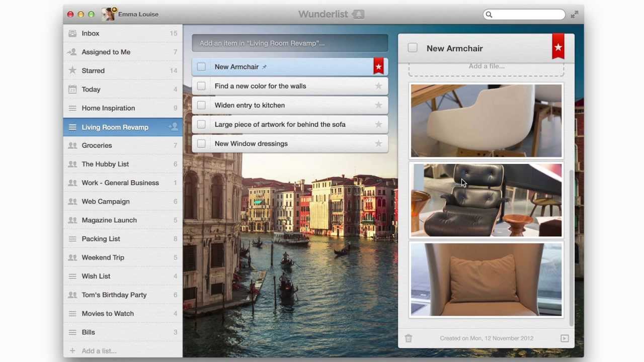Star the Widen entry to kitchen task
Viewport: 644px width, 362px height.
(378, 105)
